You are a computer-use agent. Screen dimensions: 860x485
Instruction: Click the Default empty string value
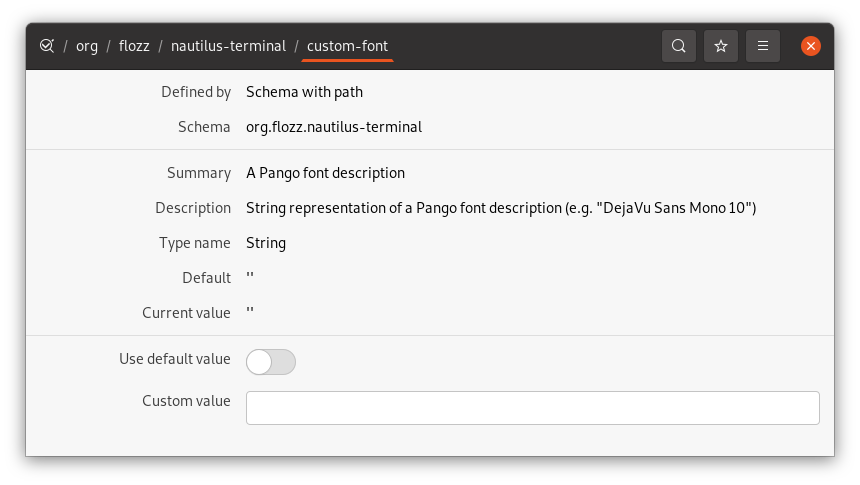pyautogui.click(x=250, y=275)
